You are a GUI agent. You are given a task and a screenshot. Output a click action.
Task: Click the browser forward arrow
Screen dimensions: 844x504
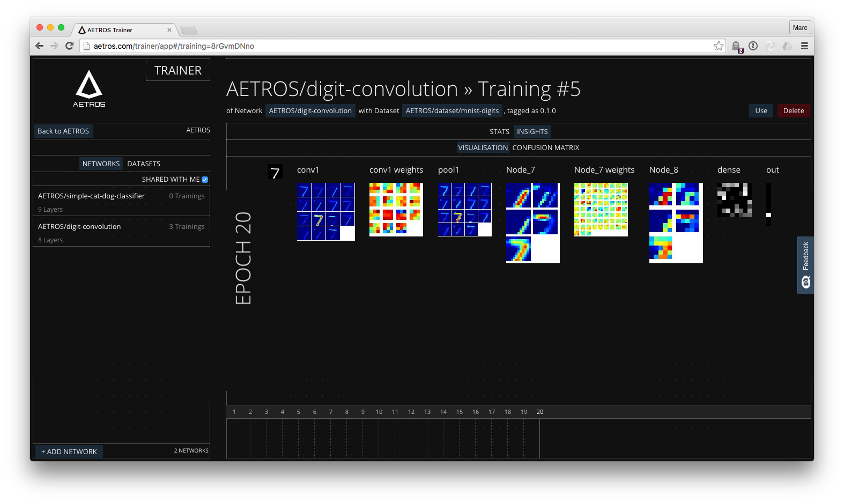[x=54, y=46]
